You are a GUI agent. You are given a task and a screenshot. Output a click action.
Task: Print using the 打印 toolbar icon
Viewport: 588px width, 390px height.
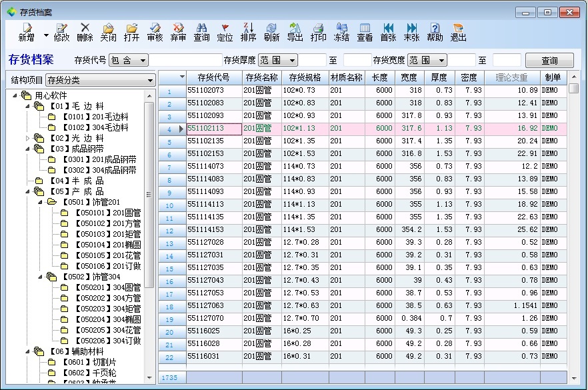point(318,32)
